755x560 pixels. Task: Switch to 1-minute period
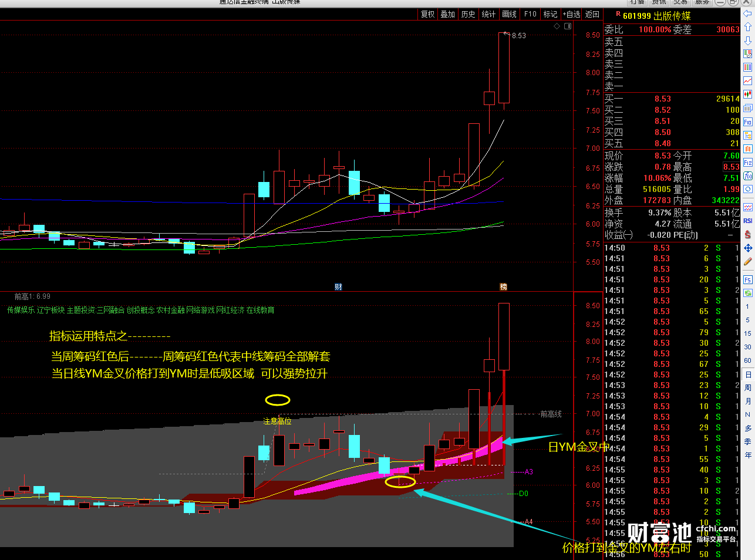point(747,307)
